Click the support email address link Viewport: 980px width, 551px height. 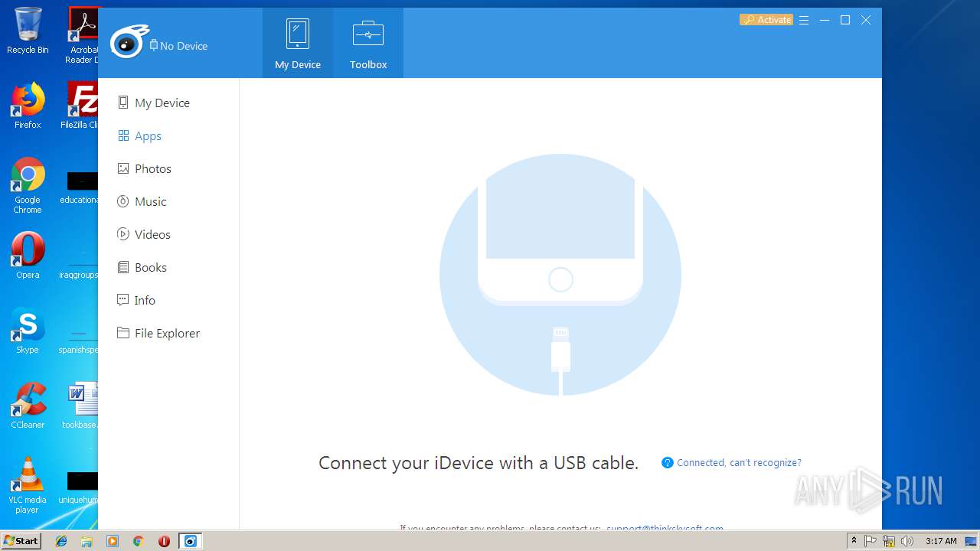(x=665, y=528)
